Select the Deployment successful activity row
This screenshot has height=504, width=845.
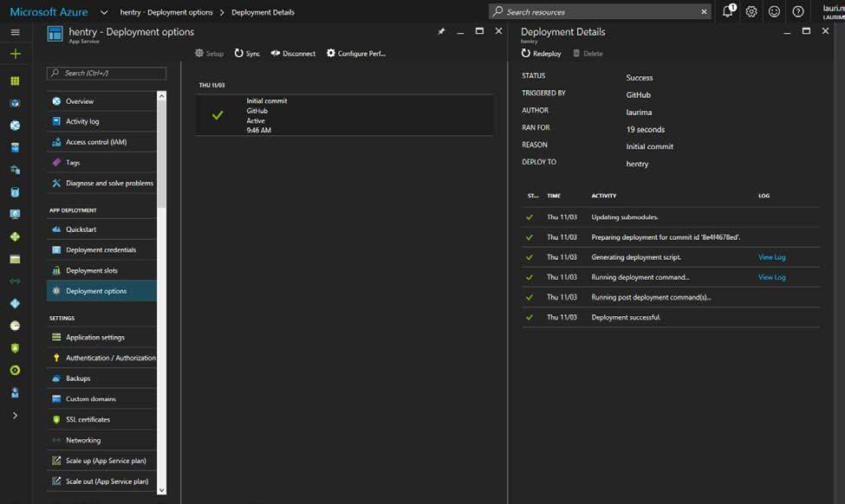[671, 317]
